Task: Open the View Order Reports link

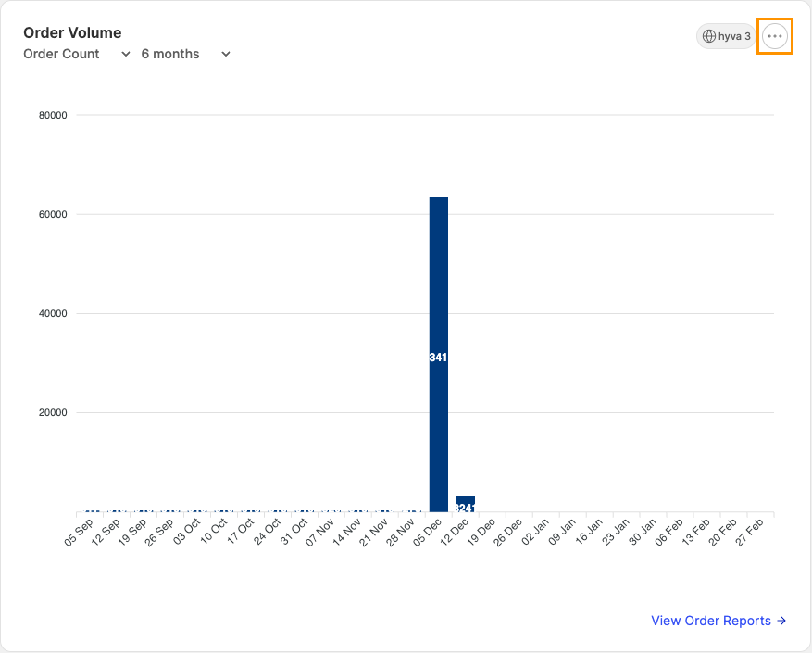Action: (x=711, y=621)
